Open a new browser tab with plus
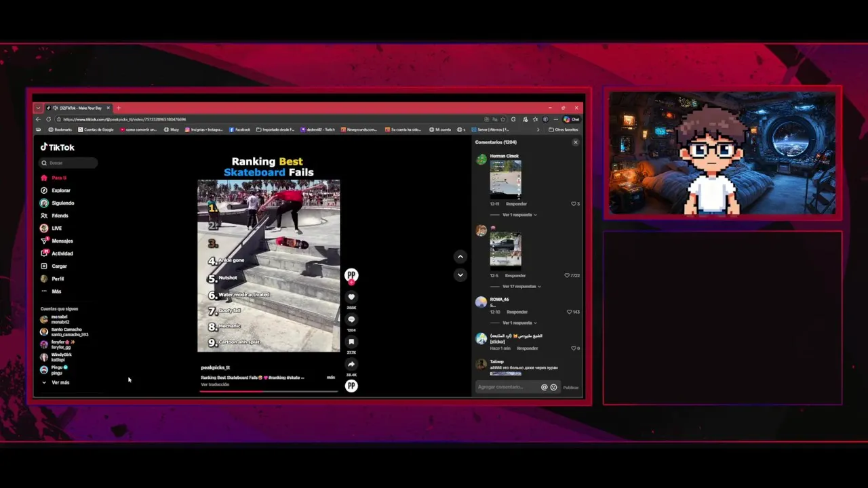868x488 pixels. coord(118,108)
